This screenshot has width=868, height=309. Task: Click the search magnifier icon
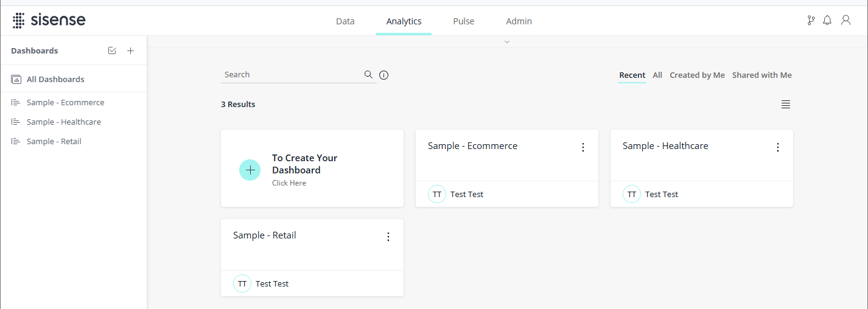[x=368, y=75]
